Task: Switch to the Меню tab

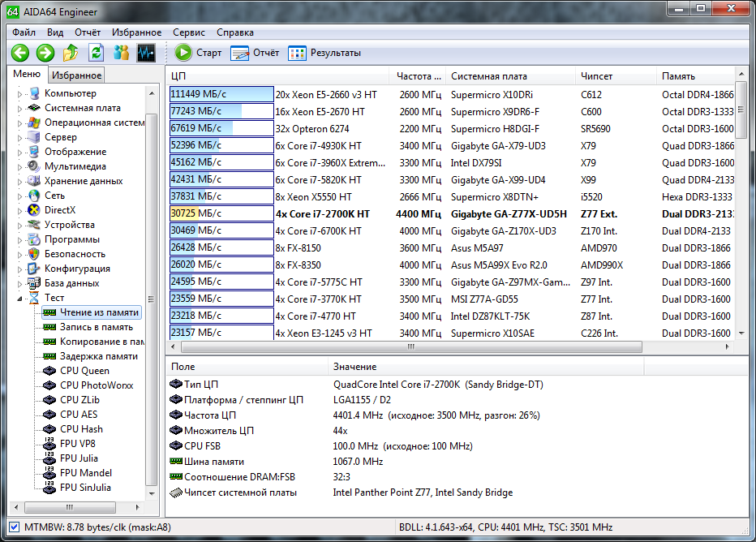Action: [27, 74]
